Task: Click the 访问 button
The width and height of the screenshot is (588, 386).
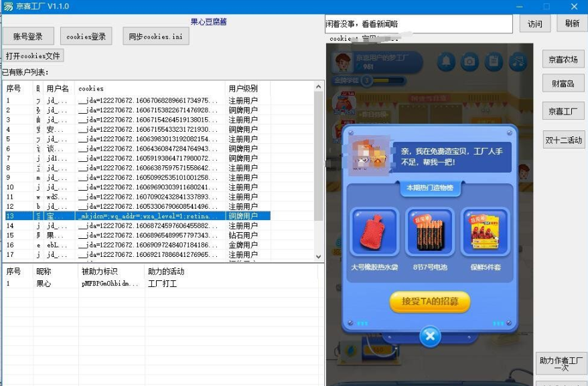Action: click(534, 23)
